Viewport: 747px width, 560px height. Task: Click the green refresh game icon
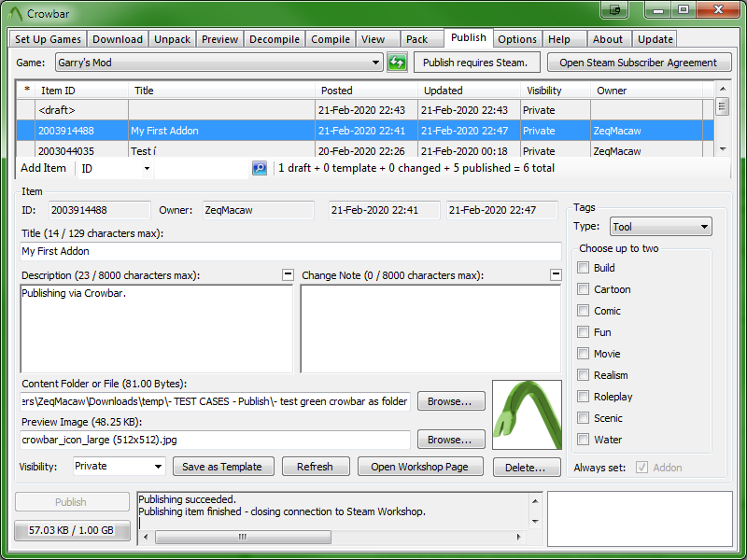[397, 63]
